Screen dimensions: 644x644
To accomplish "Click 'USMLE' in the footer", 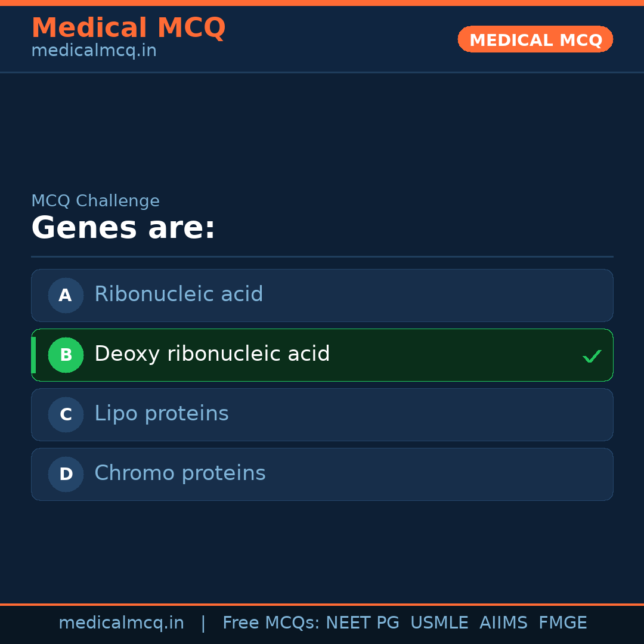I will [439, 623].
